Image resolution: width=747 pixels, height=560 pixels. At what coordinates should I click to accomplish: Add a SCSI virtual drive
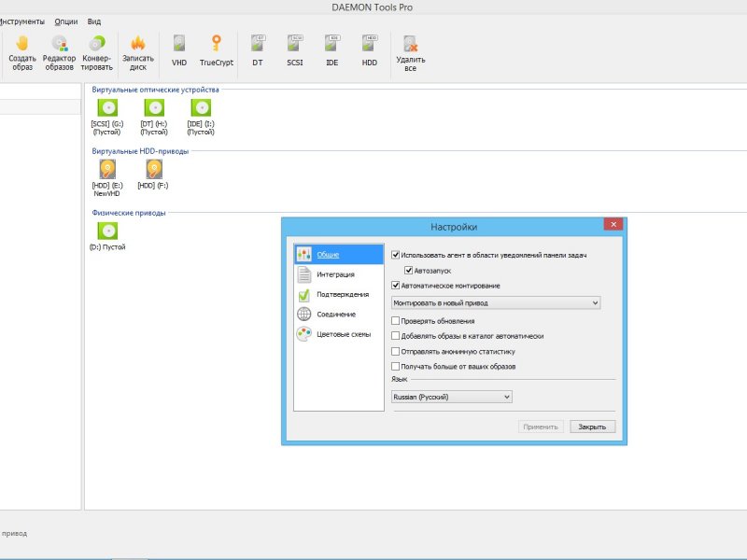pyautogui.click(x=295, y=50)
